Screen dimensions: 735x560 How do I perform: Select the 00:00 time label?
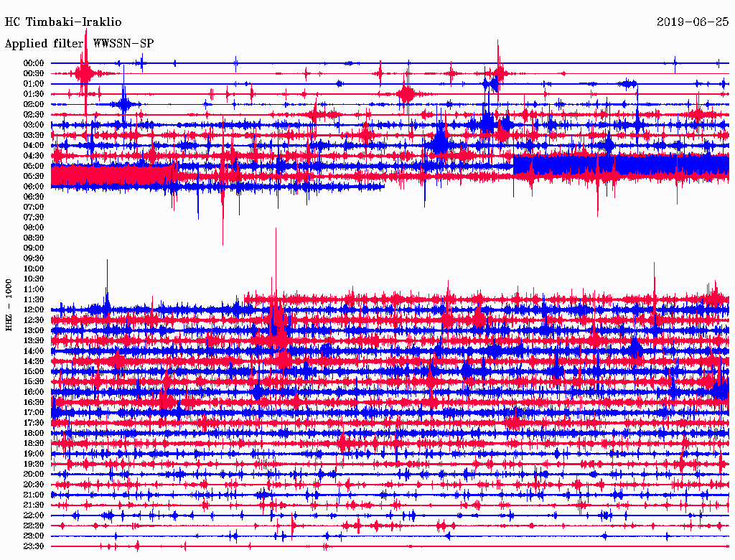click(34, 63)
